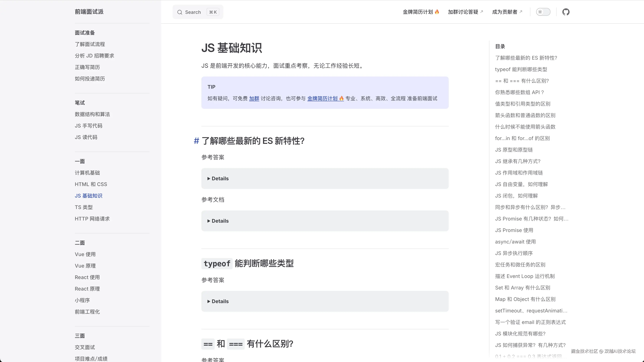Open the 金牌简历计划 nav item
Screen dimensions: 644x362
tap(418, 12)
